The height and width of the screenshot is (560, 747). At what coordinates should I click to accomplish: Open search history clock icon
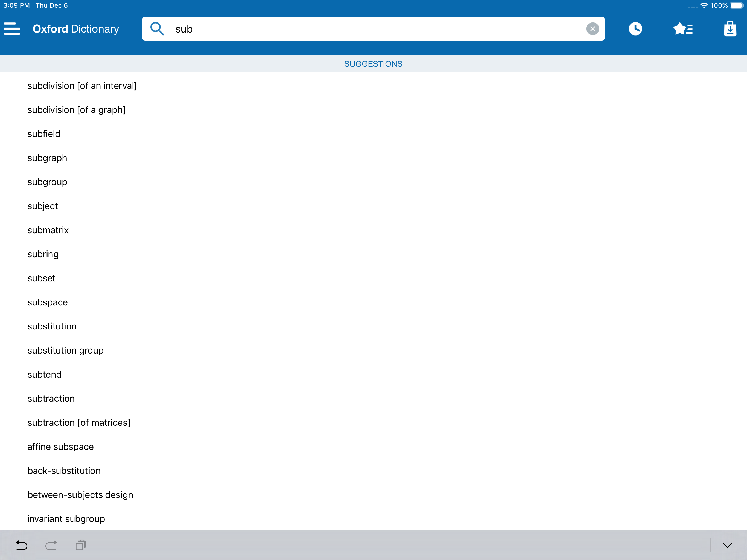point(635,29)
